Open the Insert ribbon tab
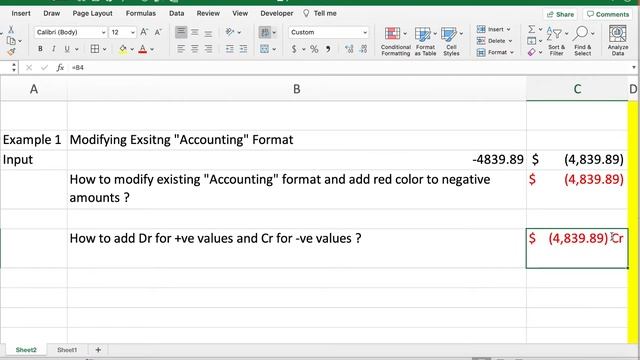The image size is (640, 360). click(21, 13)
